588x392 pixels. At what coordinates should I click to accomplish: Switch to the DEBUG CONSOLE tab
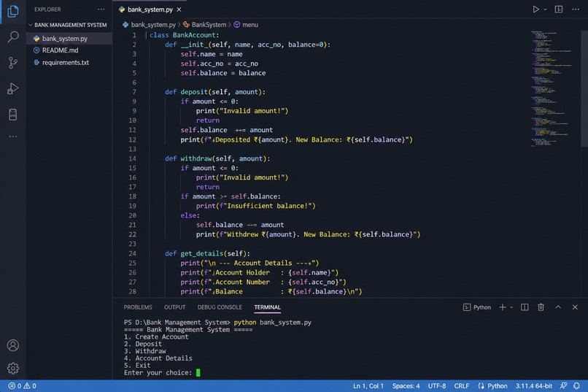220,307
